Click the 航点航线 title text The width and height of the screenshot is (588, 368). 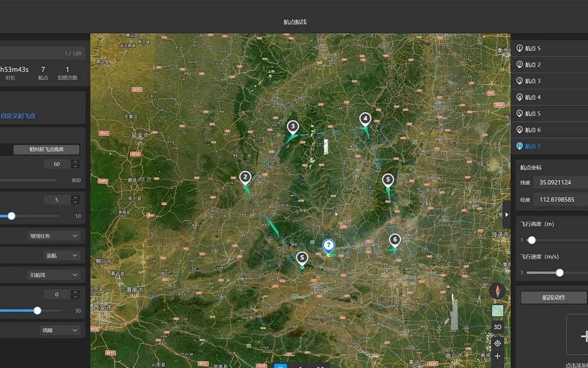point(295,22)
